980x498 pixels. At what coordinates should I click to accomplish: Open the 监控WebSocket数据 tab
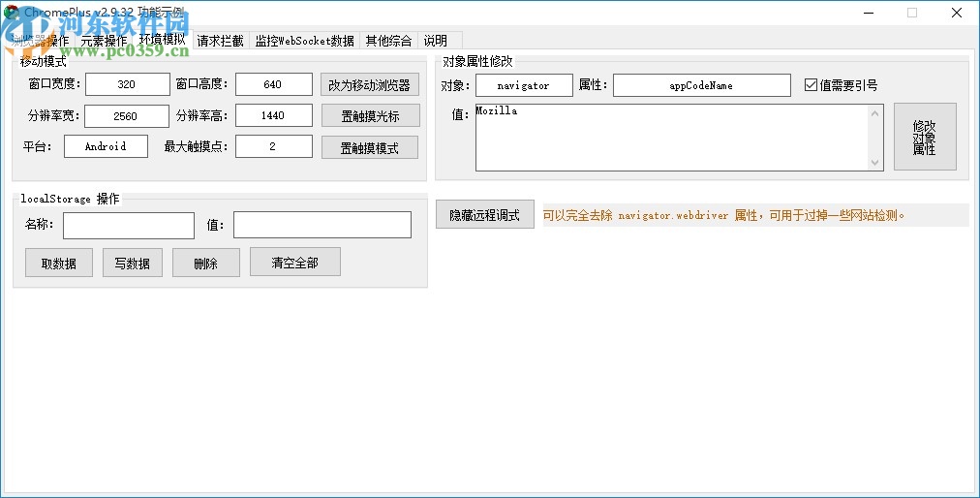[x=304, y=41]
